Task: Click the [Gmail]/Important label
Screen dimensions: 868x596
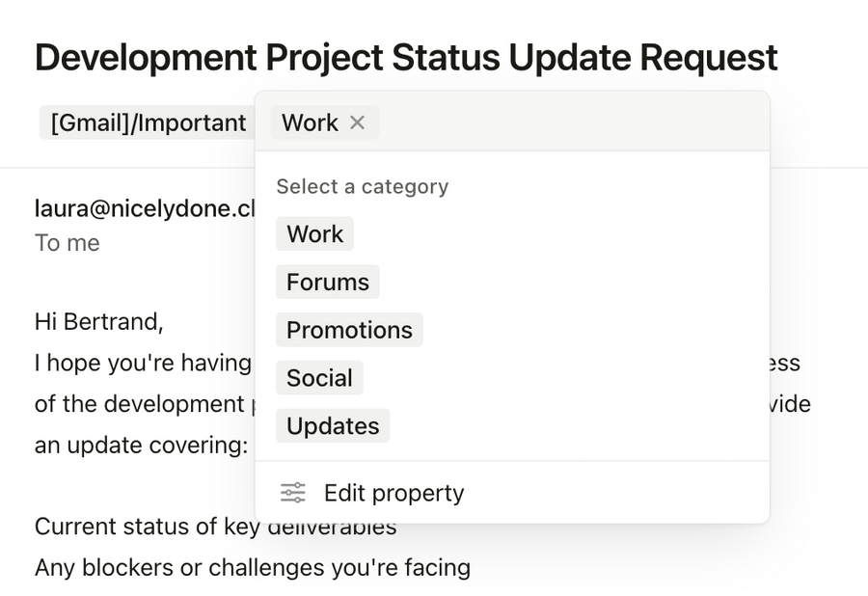Action: (145, 122)
